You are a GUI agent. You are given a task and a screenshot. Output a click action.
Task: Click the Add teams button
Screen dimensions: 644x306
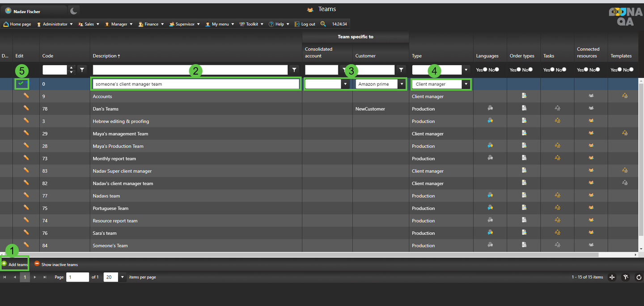15,264
